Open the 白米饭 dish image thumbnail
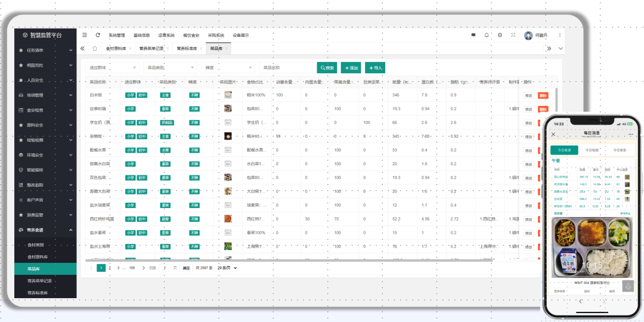Image resolution: width=644 pixels, height=322 pixels. tap(228, 95)
